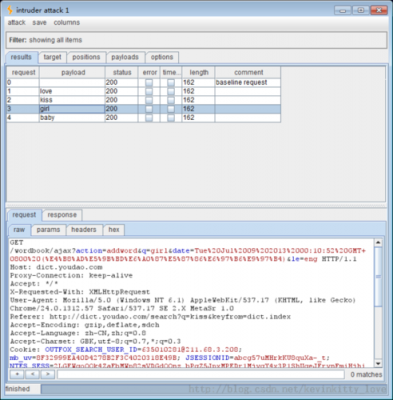The image size is (393, 400).
Task: Select the raw view tab
Action: coord(19,230)
